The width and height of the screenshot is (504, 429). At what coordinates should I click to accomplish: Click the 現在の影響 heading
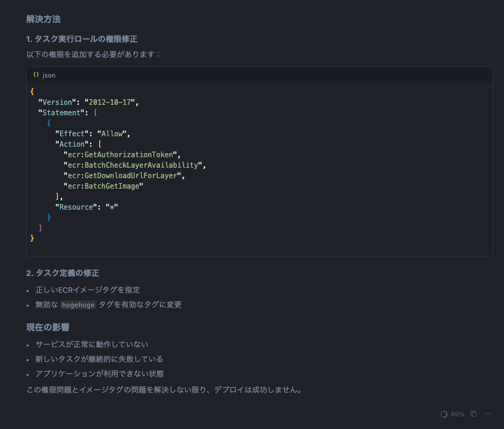tap(48, 327)
